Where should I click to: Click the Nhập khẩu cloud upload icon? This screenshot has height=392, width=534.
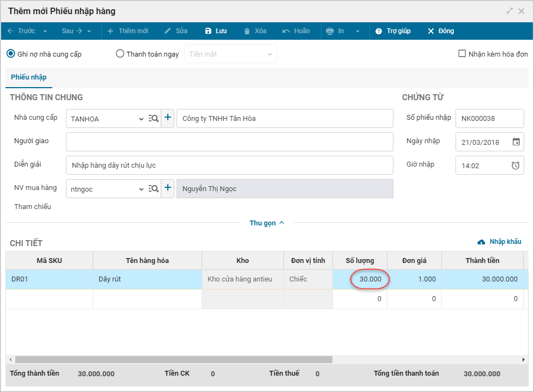click(481, 242)
